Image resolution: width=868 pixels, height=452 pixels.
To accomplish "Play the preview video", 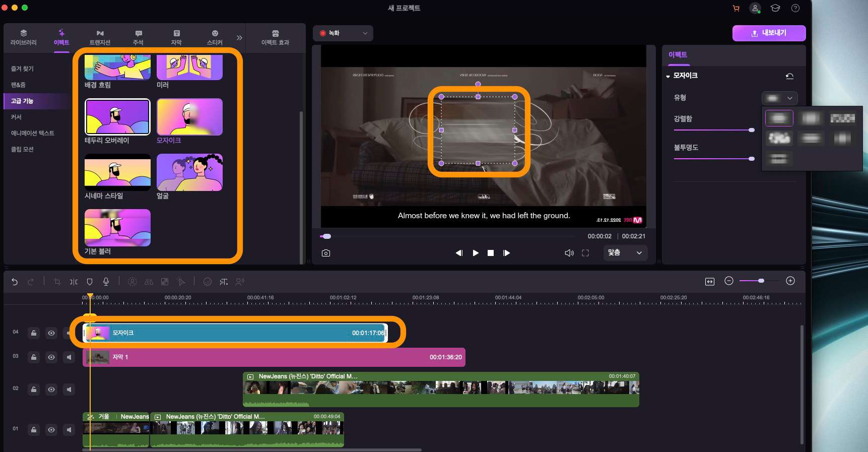I will [x=476, y=253].
